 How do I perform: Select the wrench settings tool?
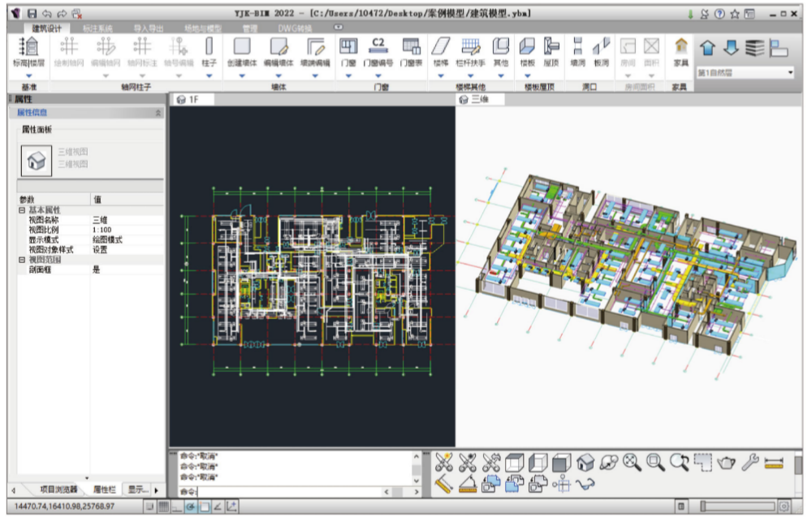750,463
